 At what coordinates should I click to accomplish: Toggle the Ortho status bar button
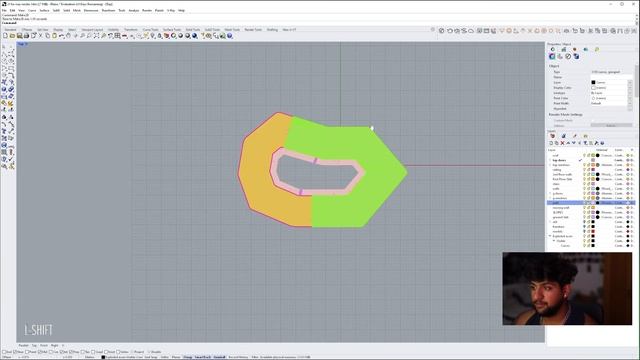coord(164,357)
